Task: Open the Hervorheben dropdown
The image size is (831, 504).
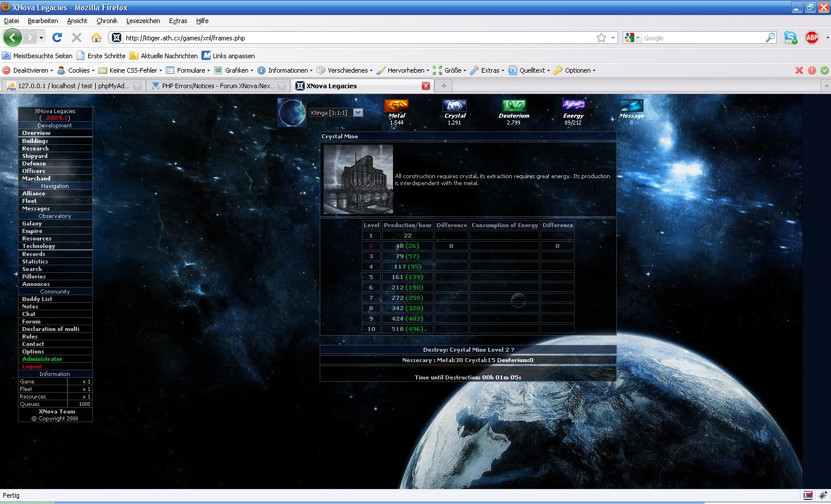Action: point(403,70)
